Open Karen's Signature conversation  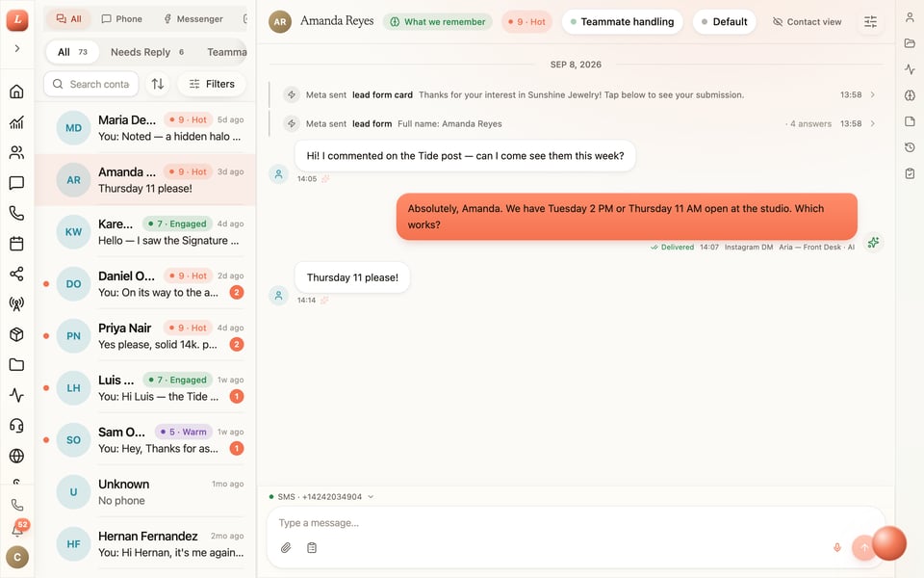(x=145, y=232)
